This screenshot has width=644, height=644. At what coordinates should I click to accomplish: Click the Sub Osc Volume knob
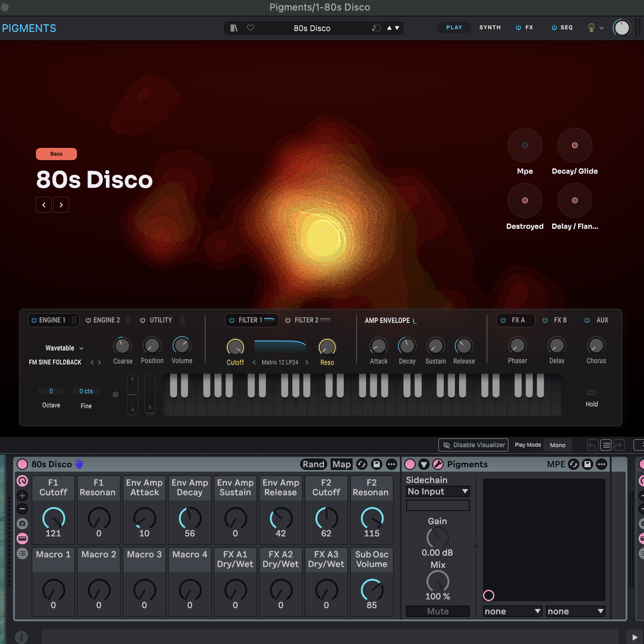[372, 590]
